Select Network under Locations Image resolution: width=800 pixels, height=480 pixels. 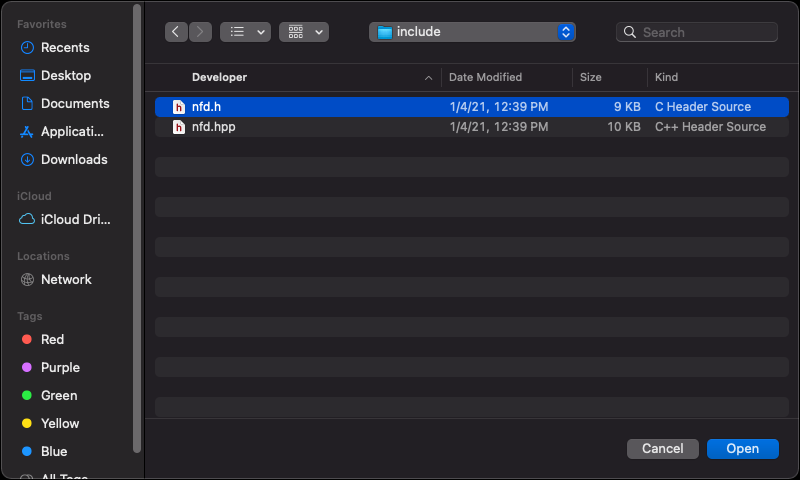66,279
